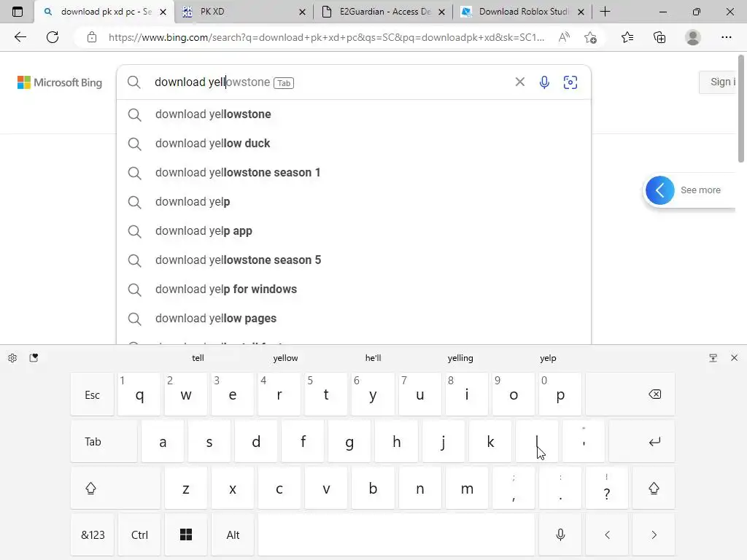Screen dimensions: 747x560
Task: Tap the Esc key
Action: (93, 394)
